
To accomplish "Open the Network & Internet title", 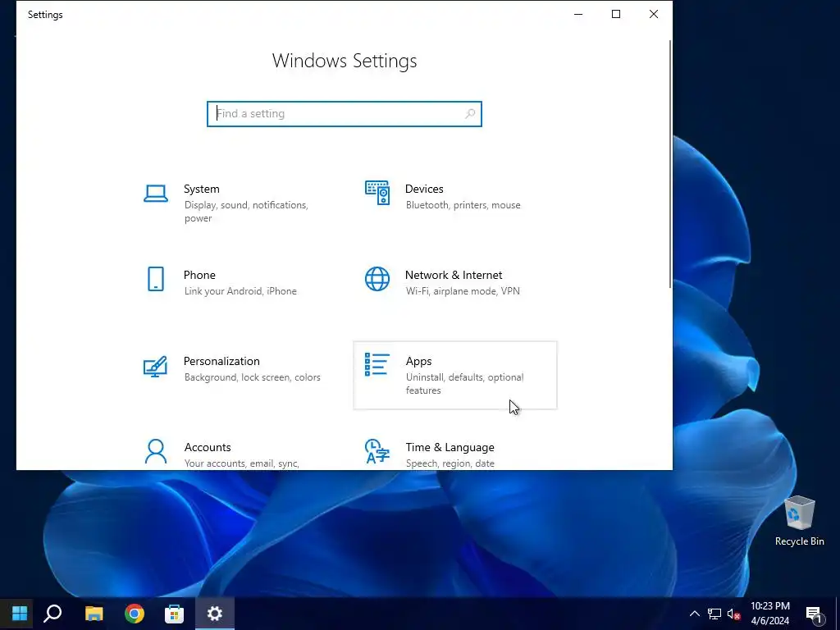I will (453, 275).
